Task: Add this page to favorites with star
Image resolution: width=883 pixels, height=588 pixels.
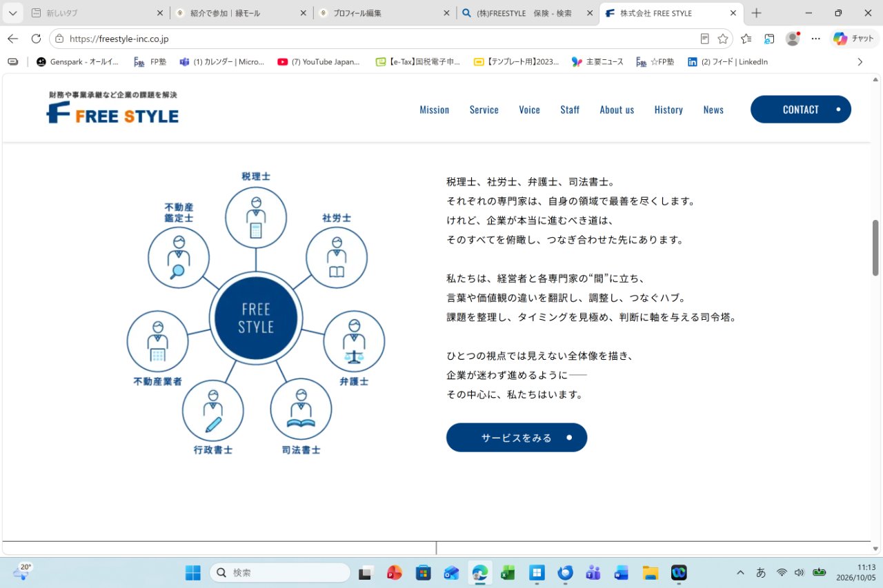Action: coord(723,39)
